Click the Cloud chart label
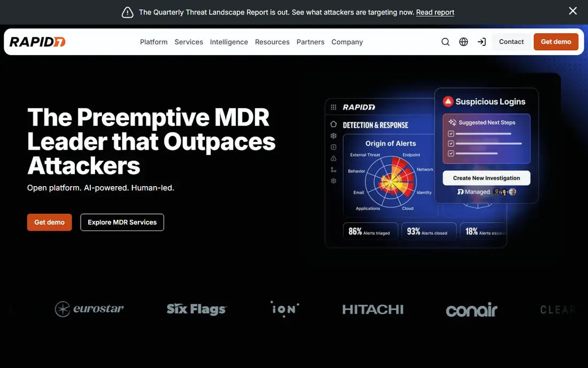Image resolution: width=588 pixels, height=368 pixels. (408, 208)
